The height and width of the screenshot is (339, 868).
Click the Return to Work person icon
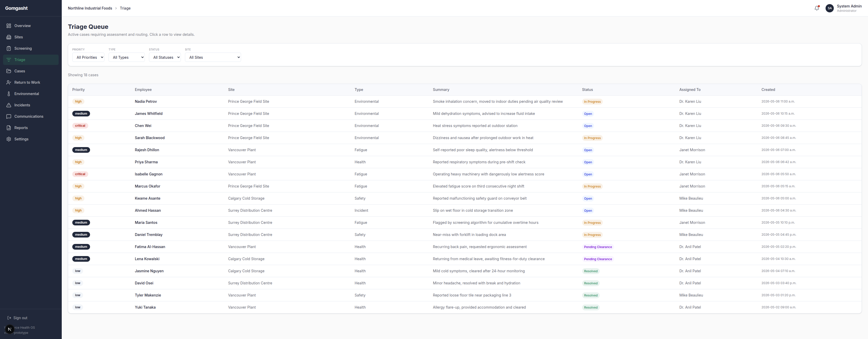[9, 82]
